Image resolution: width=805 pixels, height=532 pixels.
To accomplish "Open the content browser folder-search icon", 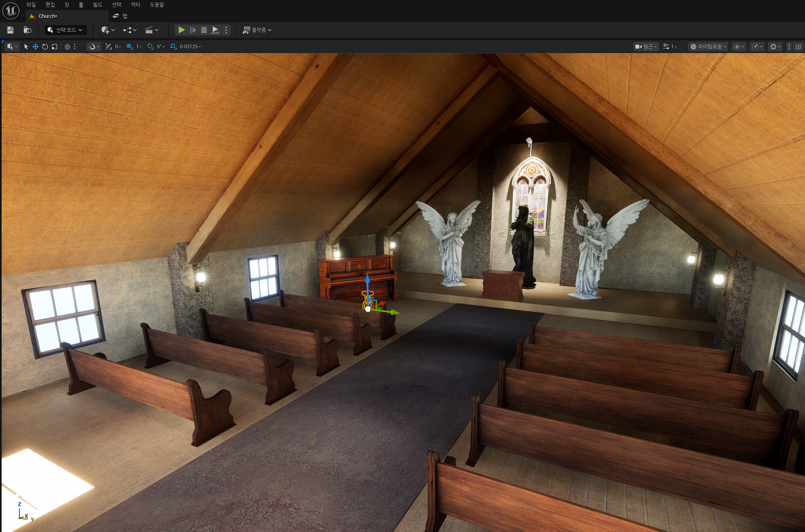I will tap(27, 30).
